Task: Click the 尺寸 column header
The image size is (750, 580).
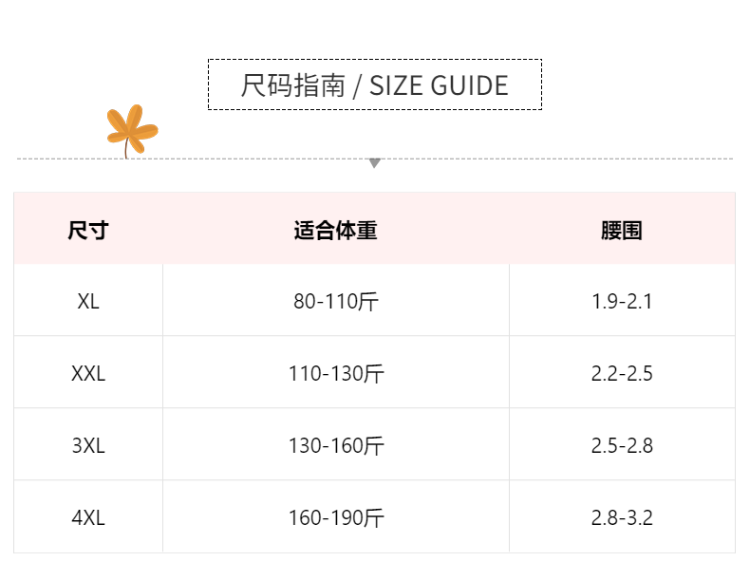Action: [88, 230]
